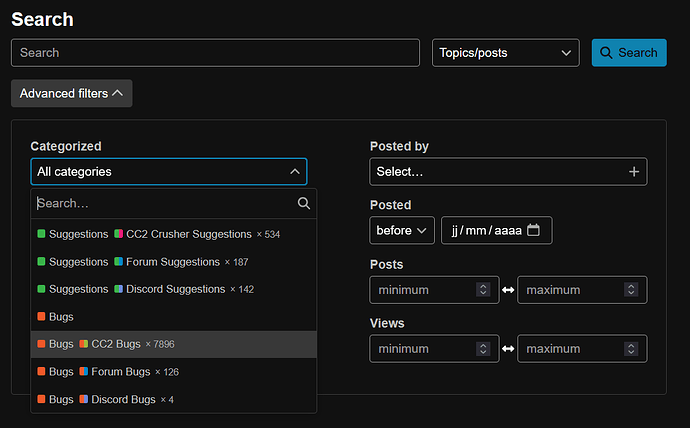Select CC2 Bugs category option

[174, 344]
